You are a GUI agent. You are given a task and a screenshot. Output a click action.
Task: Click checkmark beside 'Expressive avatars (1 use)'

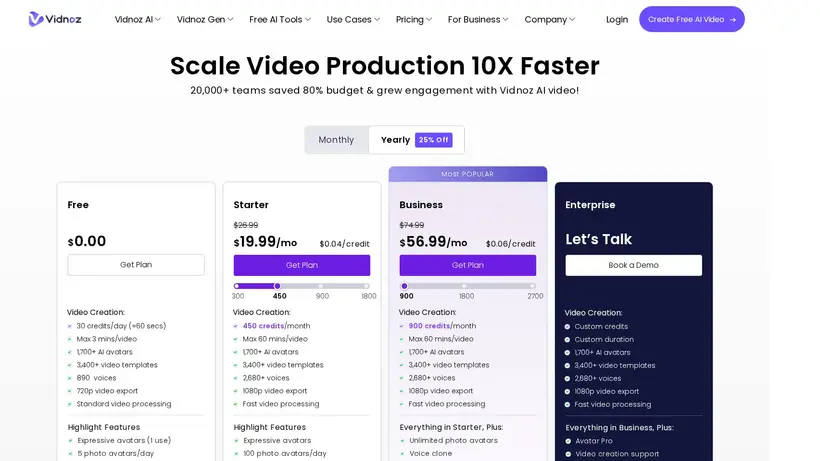point(71,441)
